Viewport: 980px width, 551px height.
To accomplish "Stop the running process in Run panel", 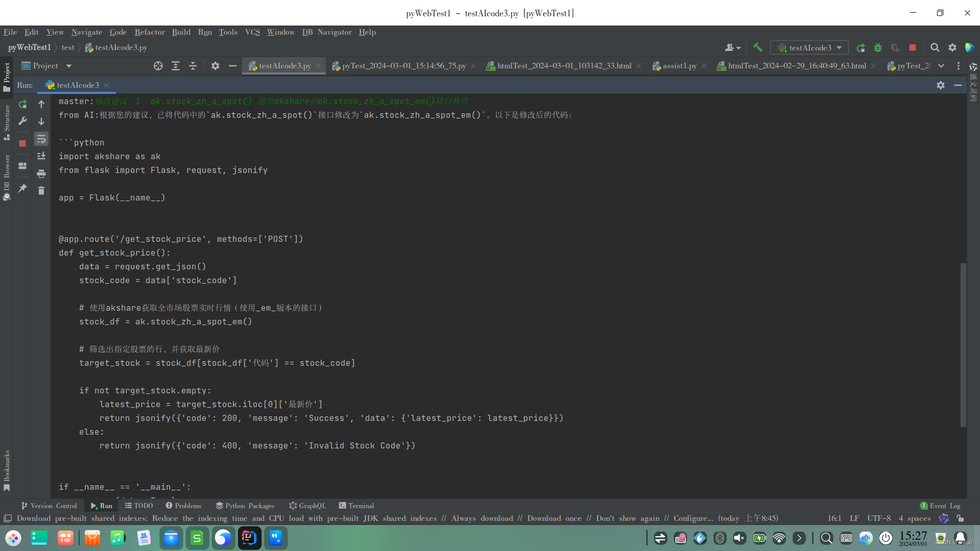I will pyautogui.click(x=22, y=143).
